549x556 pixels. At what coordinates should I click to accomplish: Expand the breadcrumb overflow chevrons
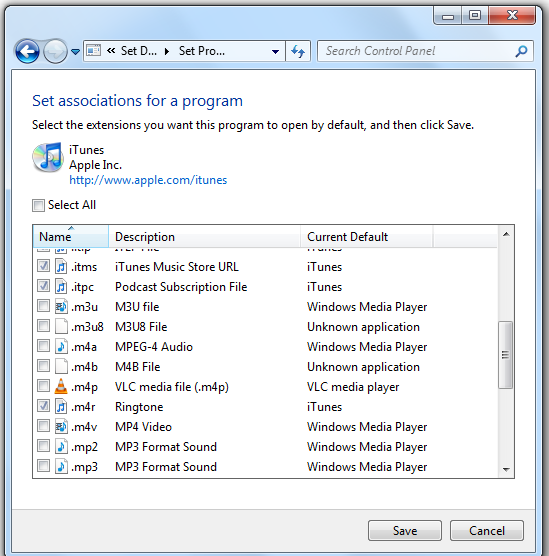point(111,51)
